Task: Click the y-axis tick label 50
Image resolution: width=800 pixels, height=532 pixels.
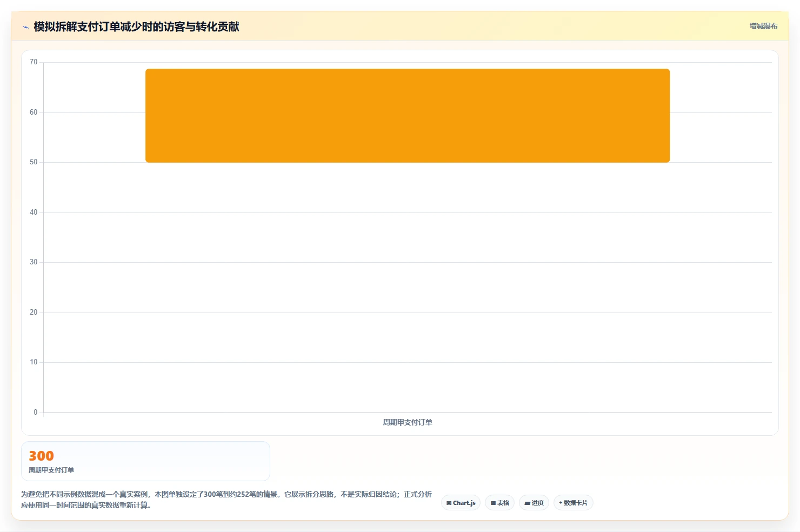Action: click(34, 162)
